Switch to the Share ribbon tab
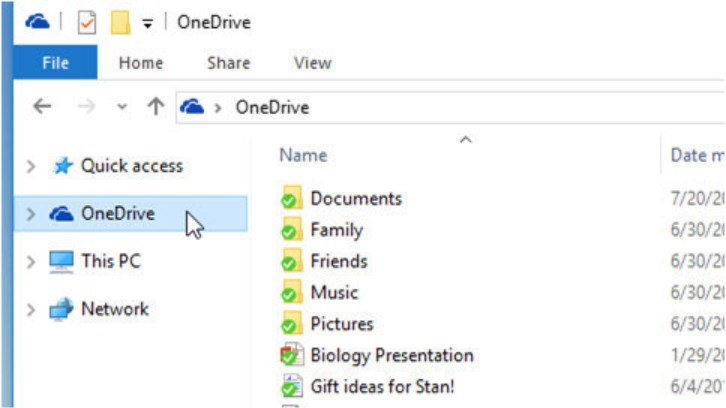Image resolution: width=726 pixels, height=408 pixels. (x=228, y=62)
